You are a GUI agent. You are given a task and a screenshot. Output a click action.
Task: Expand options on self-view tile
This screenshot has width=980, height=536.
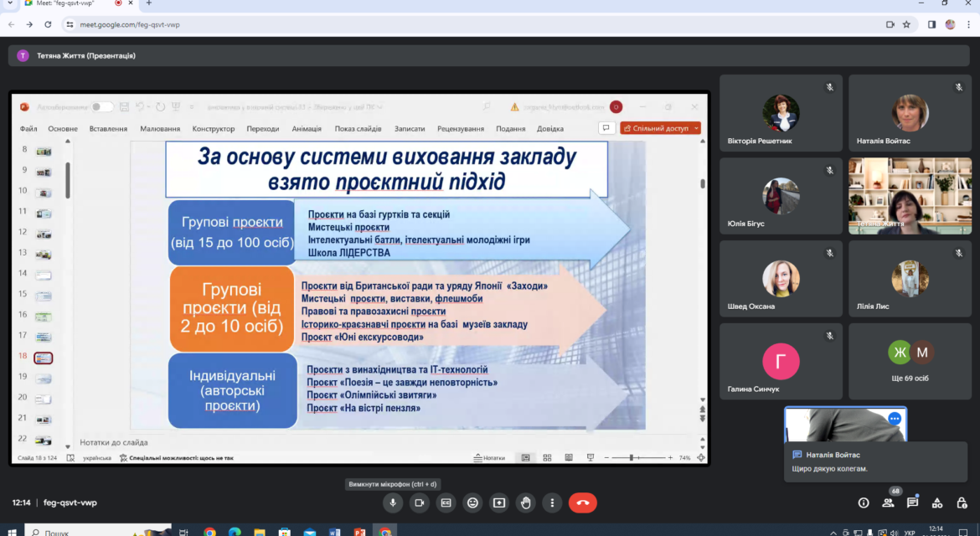(895, 419)
